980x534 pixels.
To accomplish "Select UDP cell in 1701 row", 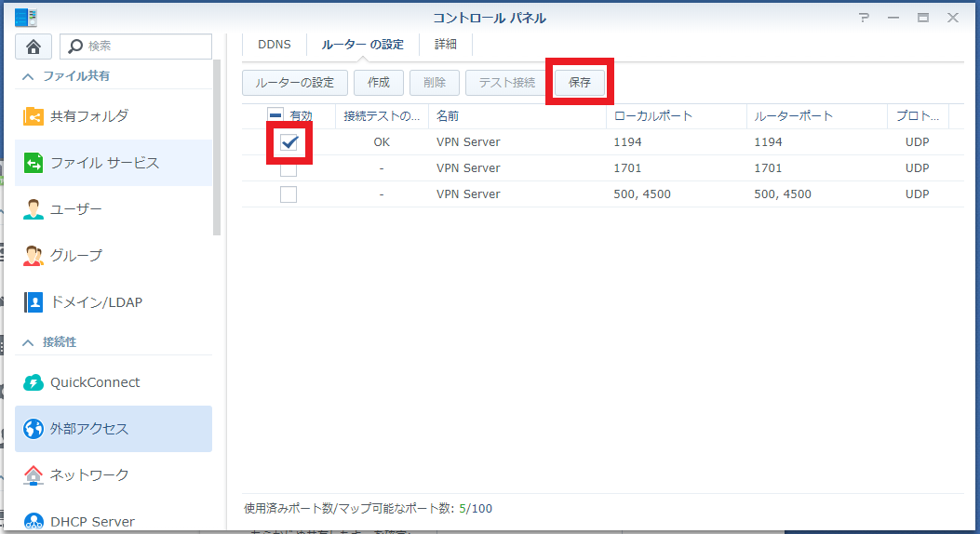I will pyautogui.click(x=917, y=168).
